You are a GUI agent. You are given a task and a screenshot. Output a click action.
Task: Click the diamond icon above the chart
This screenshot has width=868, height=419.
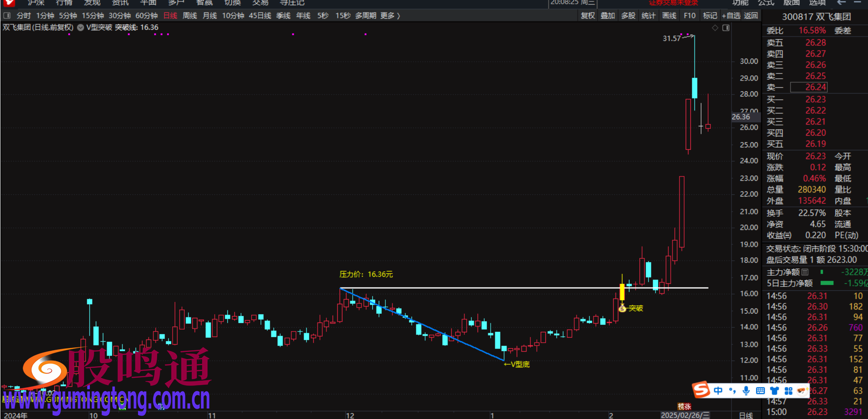[715, 28]
